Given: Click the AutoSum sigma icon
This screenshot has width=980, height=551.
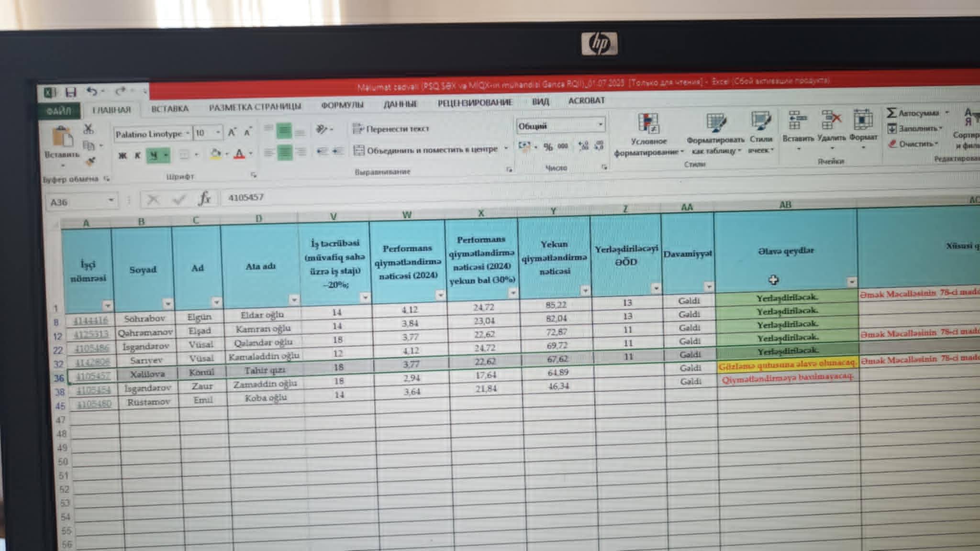Looking at the screenshot, I should (x=891, y=113).
